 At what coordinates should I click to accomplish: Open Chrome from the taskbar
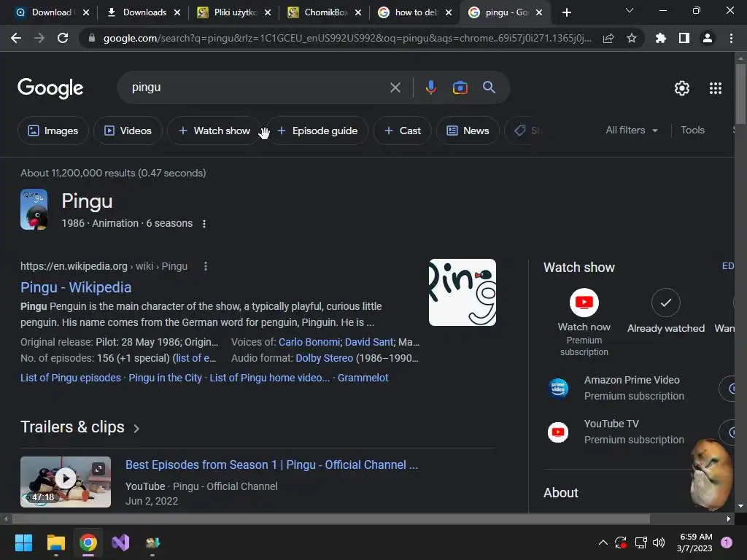point(88,542)
